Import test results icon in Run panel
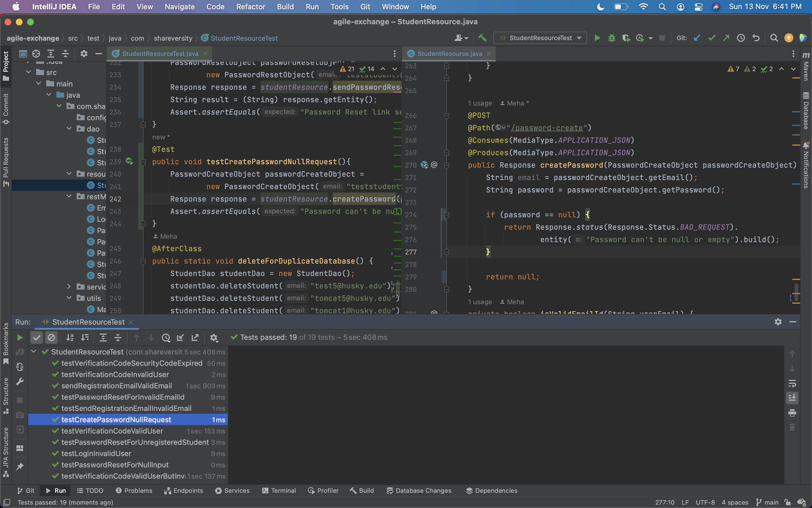The height and width of the screenshot is (508, 812). pos(180,337)
